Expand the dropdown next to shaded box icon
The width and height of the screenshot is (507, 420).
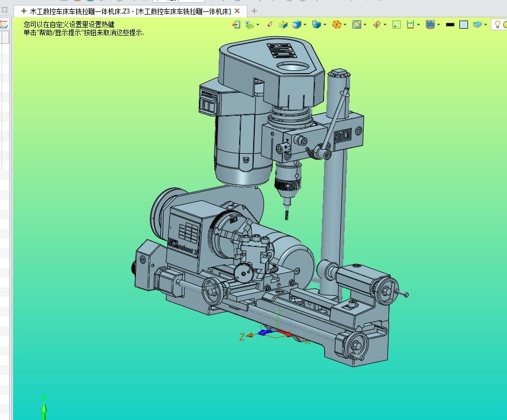(x=305, y=24)
